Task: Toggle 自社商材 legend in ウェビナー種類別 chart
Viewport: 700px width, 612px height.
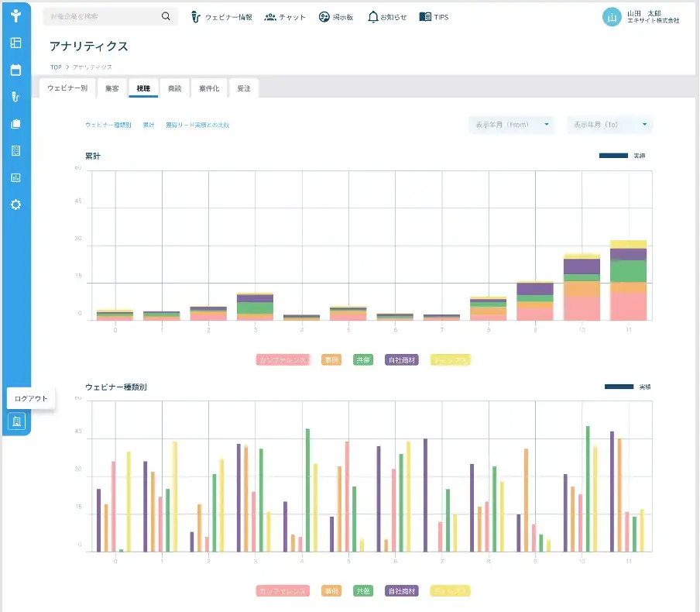Action: (x=402, y=591)
